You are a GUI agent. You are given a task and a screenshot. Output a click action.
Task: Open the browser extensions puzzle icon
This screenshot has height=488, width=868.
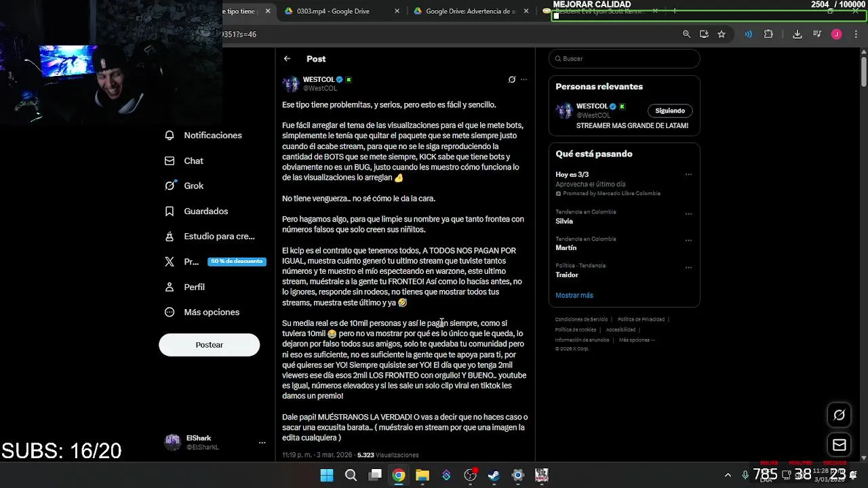click(768, 34)
